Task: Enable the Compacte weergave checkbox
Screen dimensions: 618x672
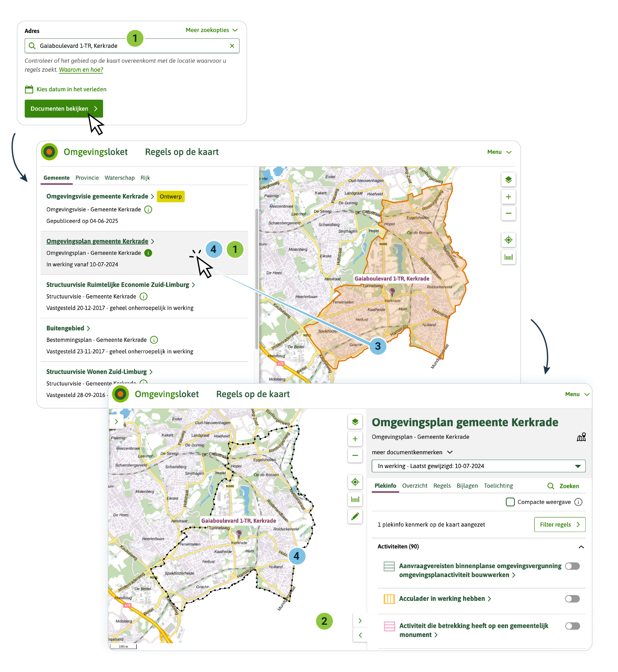Action: pos(510,502)
